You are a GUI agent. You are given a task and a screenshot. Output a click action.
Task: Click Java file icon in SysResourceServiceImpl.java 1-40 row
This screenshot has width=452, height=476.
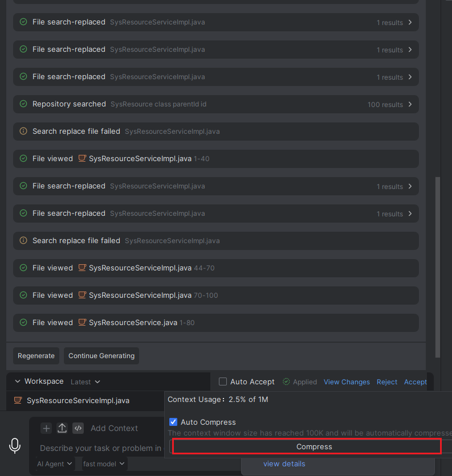pyautogui.click(x=82, y=158)
